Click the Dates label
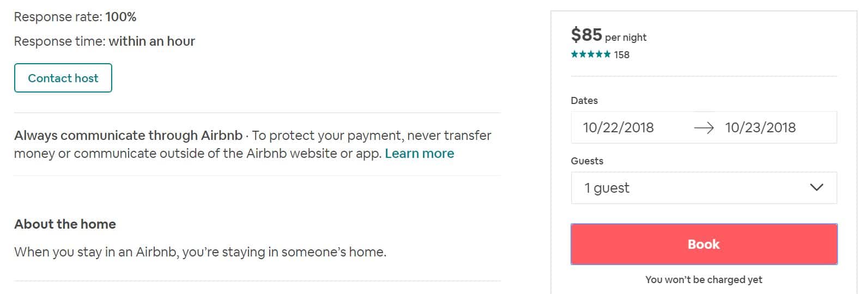Image resolution: width=868 pixels, height=294 pixels. (584, 100)
